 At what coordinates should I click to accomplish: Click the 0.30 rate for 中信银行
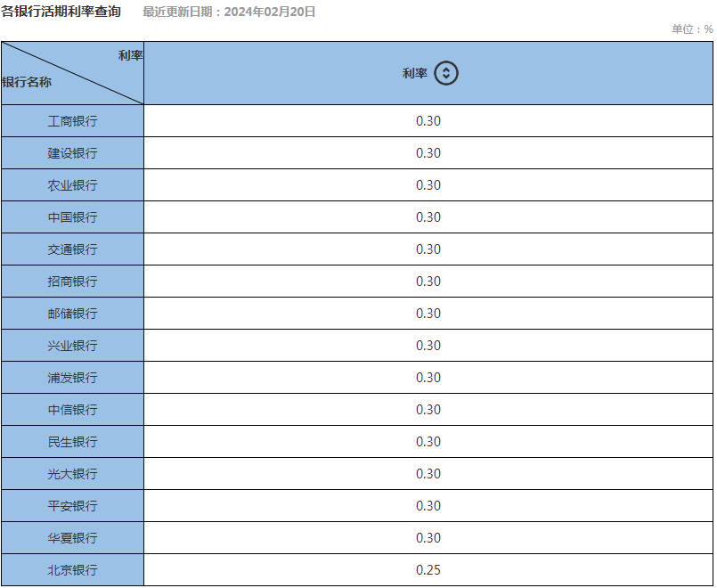click(x=428, y=410)
